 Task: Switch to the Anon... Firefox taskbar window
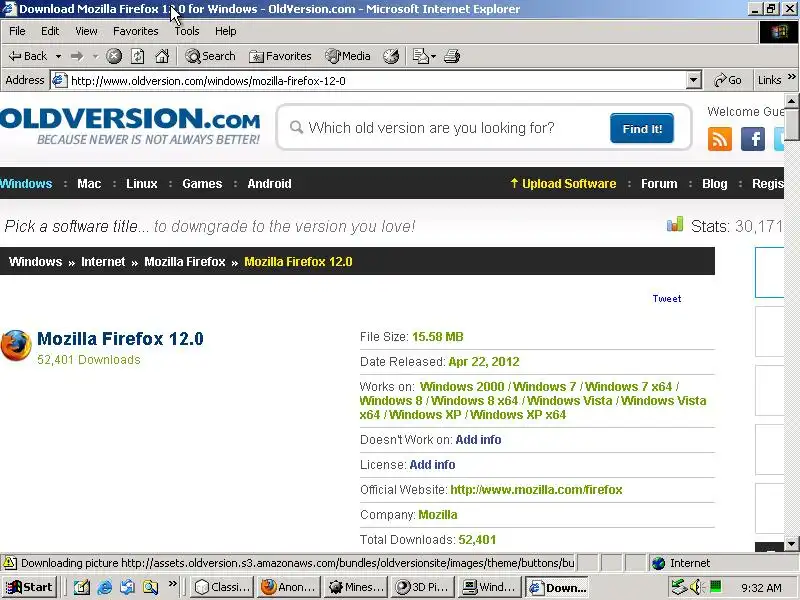click(x=289, y=587)
